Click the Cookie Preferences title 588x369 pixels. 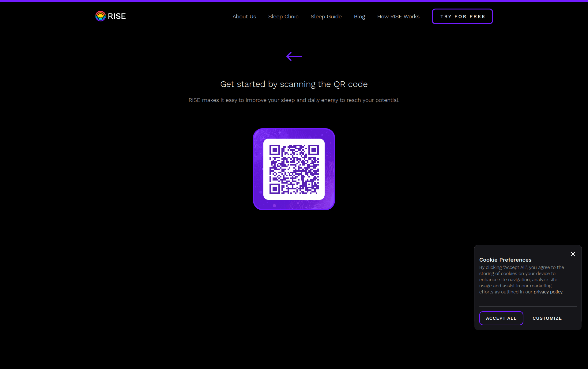pyautogui.click(x=505, y=260)
